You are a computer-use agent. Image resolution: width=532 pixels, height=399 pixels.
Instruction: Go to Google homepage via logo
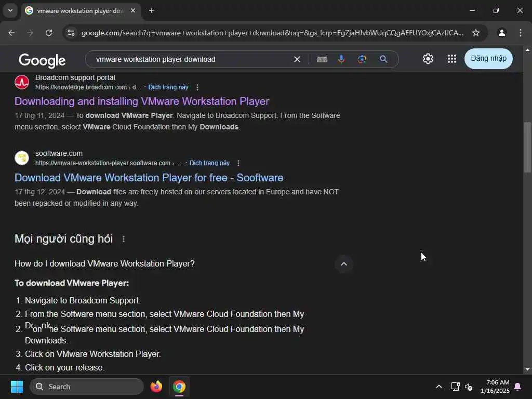tap(42, 60)
